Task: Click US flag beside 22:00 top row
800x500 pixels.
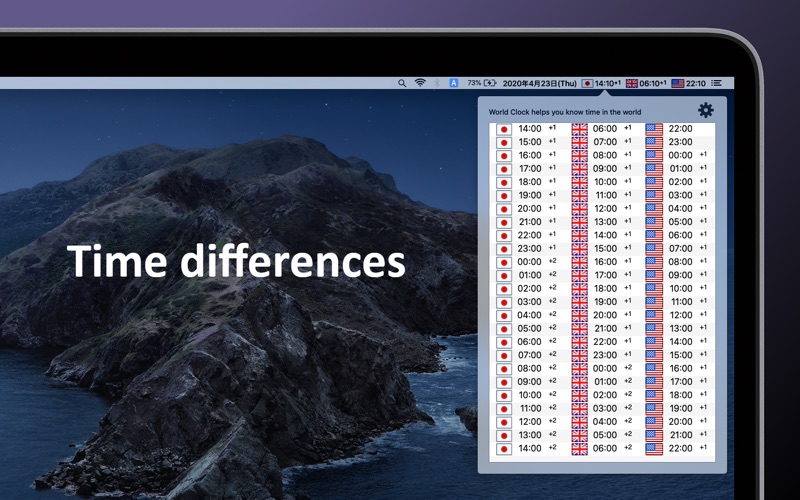Action: 654,129
